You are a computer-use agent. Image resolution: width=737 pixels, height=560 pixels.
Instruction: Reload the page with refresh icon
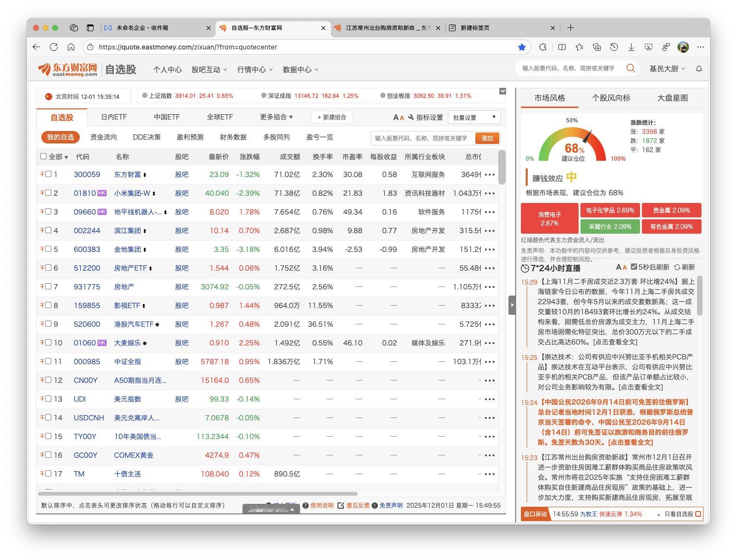[x=54, y=47]
